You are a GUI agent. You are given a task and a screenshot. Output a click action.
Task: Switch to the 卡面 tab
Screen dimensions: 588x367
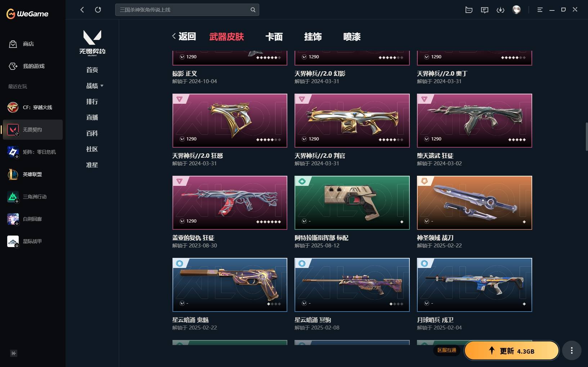(274, 37)
